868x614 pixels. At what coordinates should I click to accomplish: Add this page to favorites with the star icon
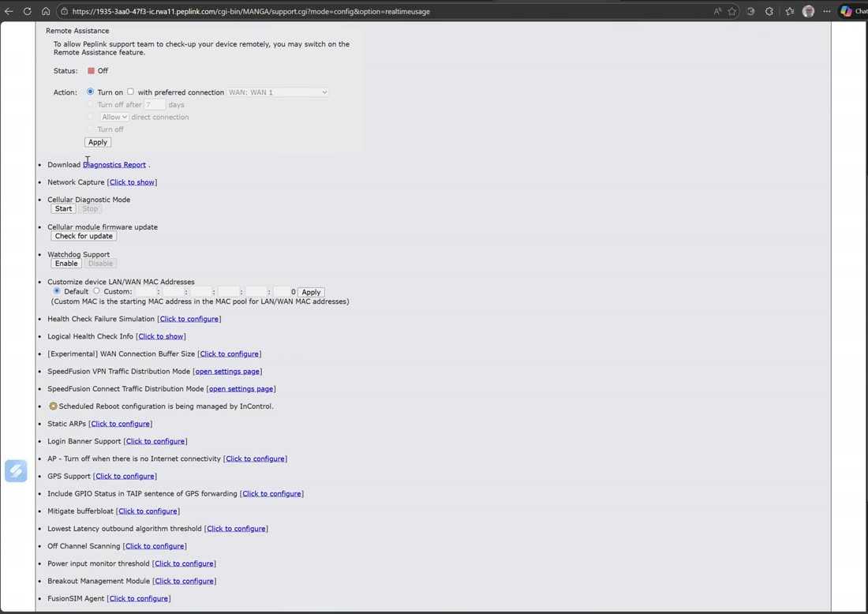732,11
